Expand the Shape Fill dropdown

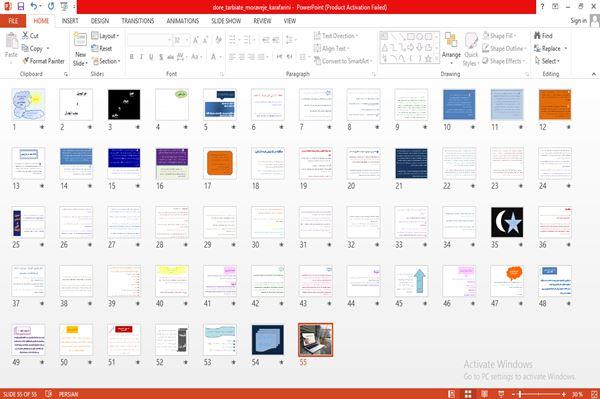click(x=499, y=36)
